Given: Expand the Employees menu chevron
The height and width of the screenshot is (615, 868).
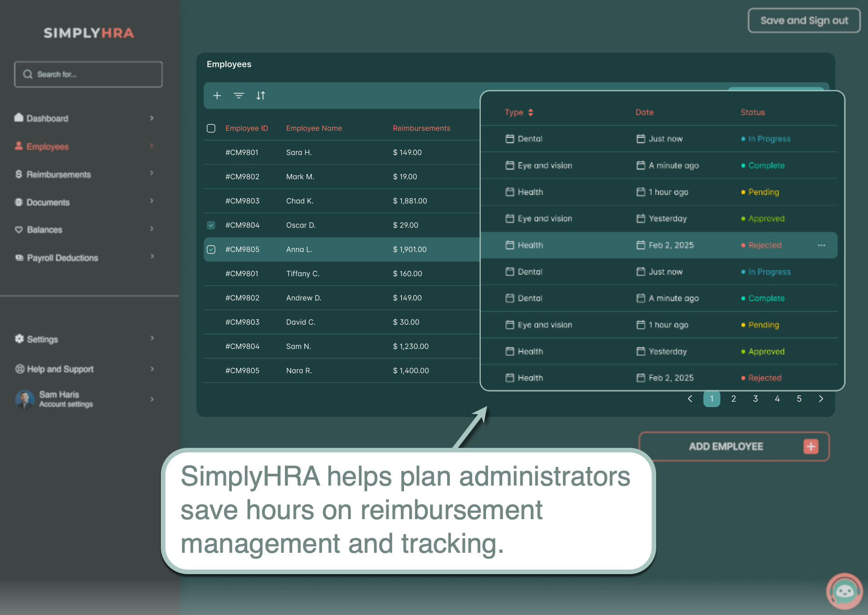Looking at the screenshot, I should coord(152,146).
